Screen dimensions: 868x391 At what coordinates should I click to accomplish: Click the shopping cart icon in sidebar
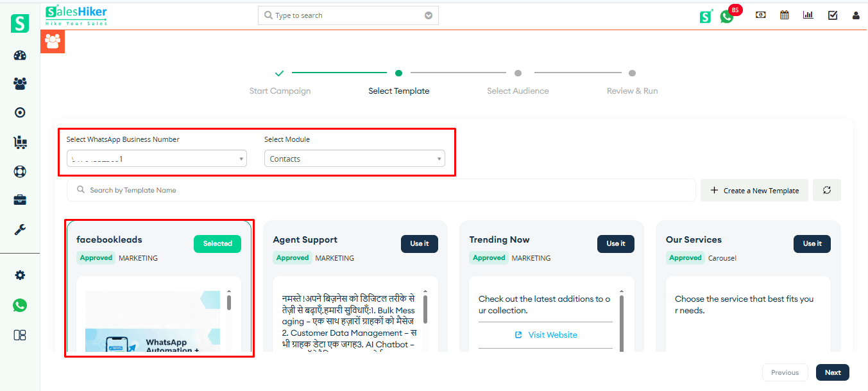[19, 142]
